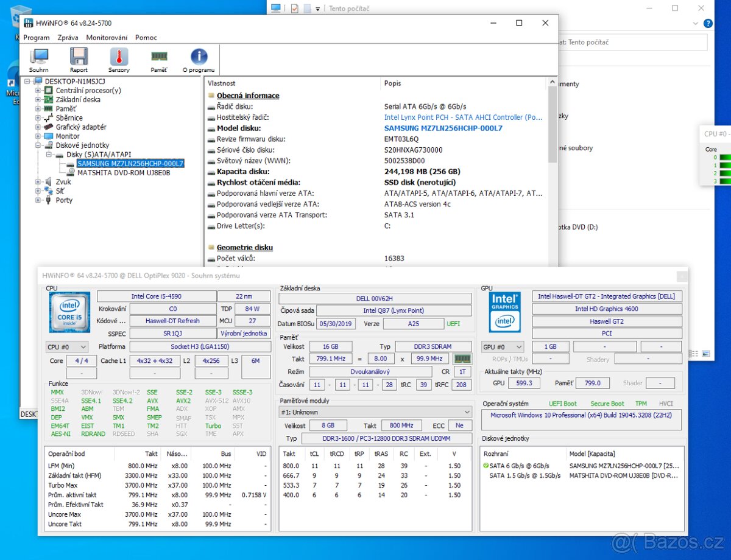Click the Souhrn summary icon
The image size is (731, 560).
(x=38, y=59)
